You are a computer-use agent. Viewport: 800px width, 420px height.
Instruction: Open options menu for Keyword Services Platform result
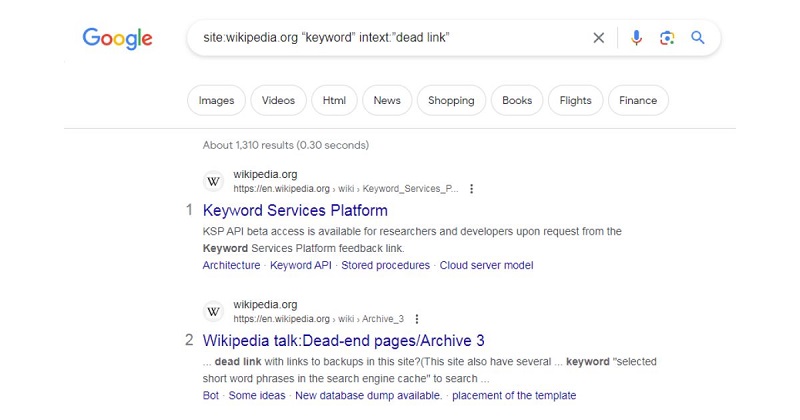(471, 189)
